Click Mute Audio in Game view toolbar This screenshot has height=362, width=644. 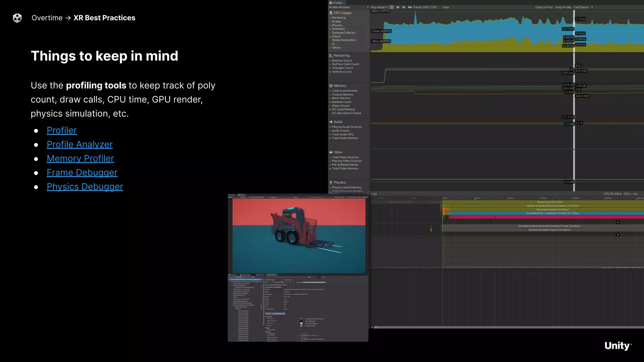(352, 197)
